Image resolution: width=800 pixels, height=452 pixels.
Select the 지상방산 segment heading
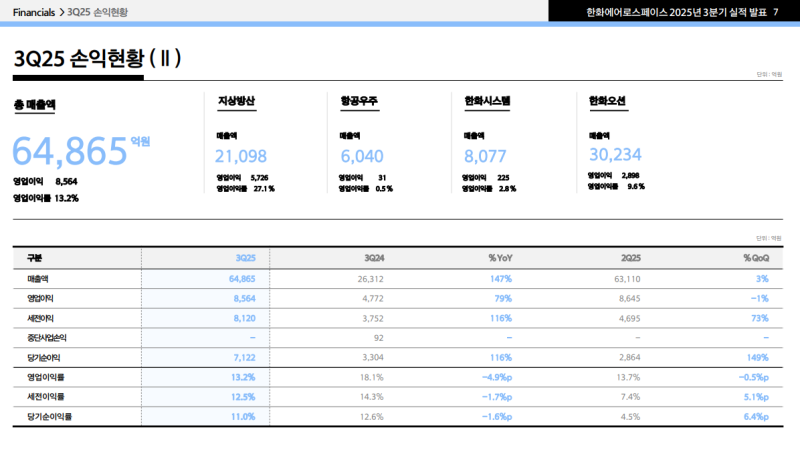pos(237,101)
